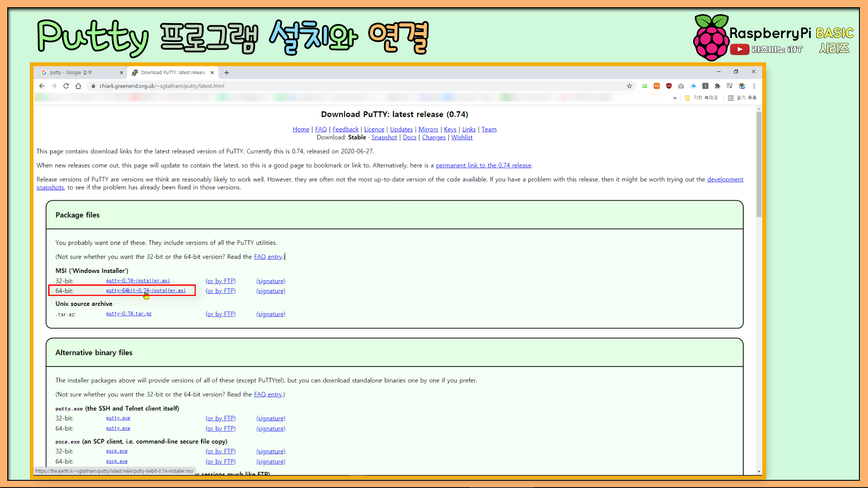The width and height of the screenshot is (868, 488).
Task: Go to the browser home page
Action: tap(78, 86)
